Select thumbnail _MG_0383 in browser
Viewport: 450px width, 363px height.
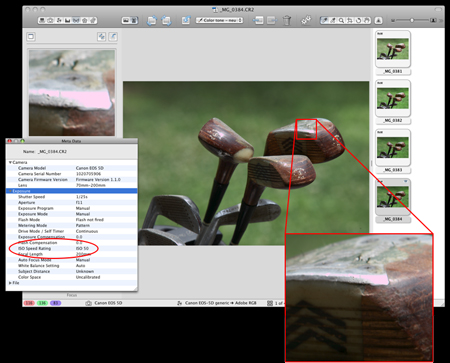393,147
